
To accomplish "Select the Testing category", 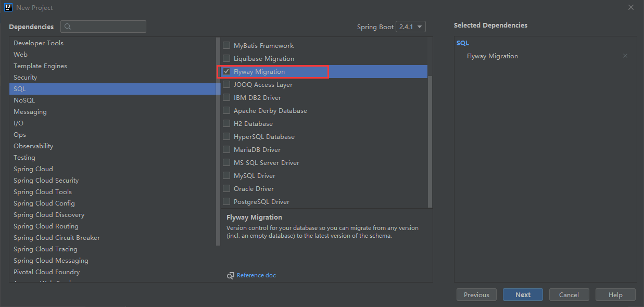I will (112, 157).
